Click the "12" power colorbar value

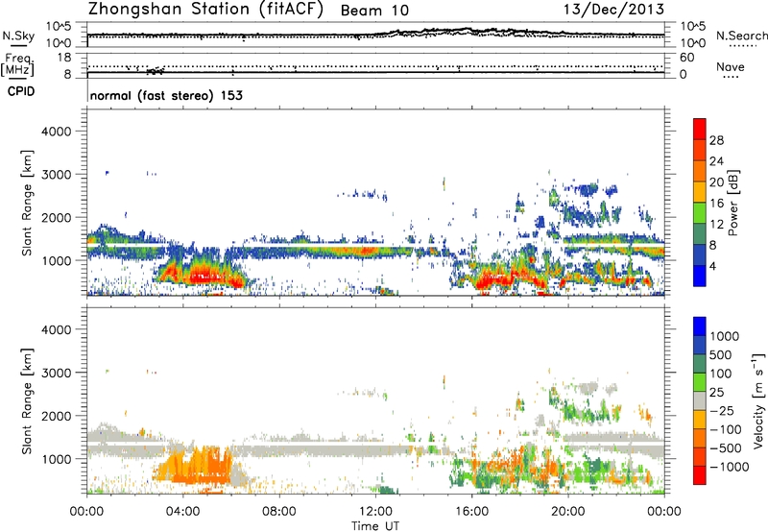pyautogui.click(x=716, y=225)
